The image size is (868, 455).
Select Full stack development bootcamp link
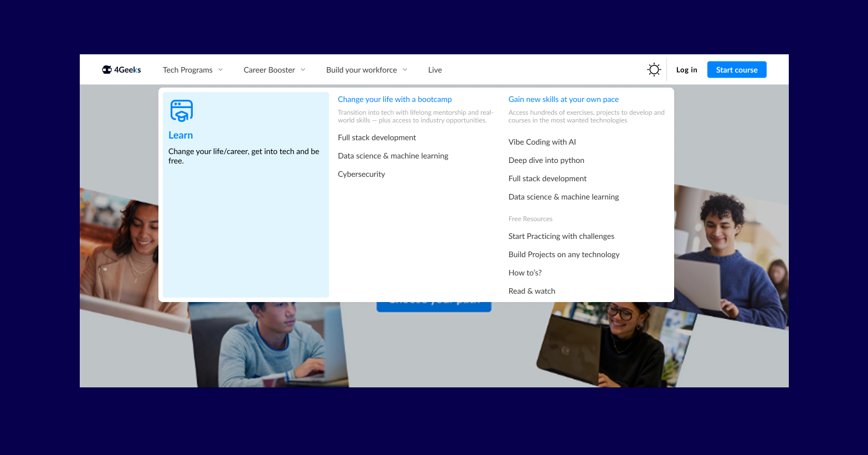377,137
